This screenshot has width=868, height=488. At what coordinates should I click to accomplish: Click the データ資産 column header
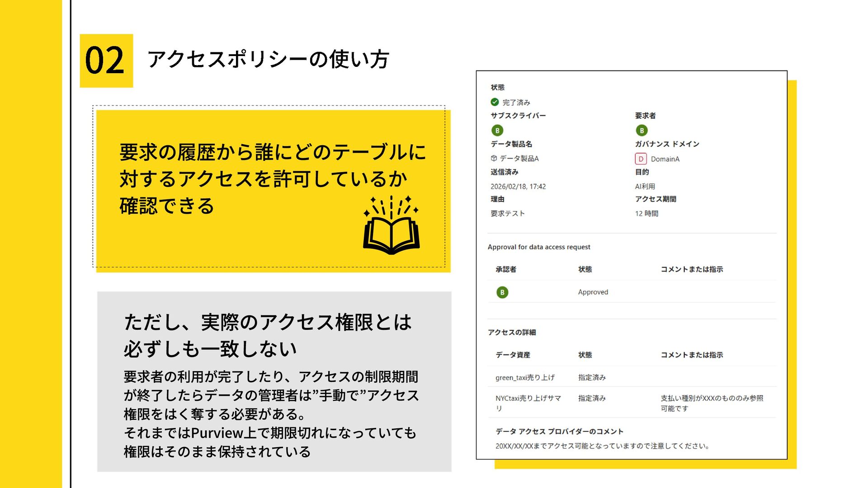pyautogui.click(x=513, y=355)
